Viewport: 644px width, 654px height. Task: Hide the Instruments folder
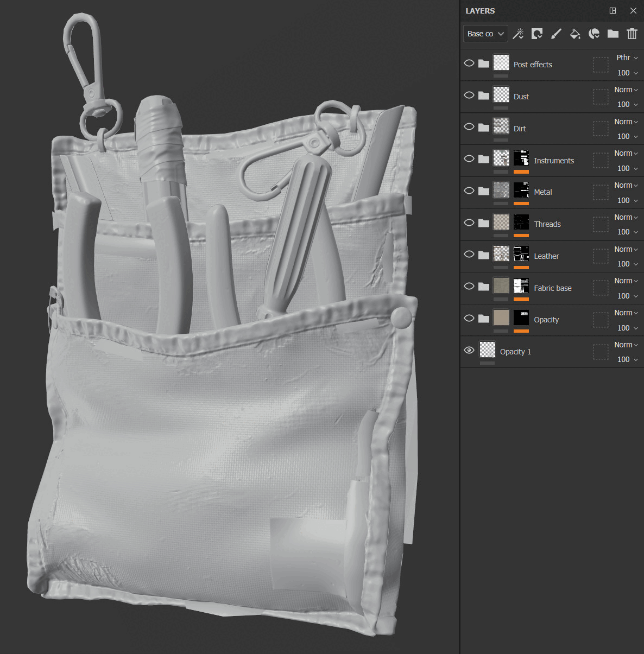tap(469, 158)
